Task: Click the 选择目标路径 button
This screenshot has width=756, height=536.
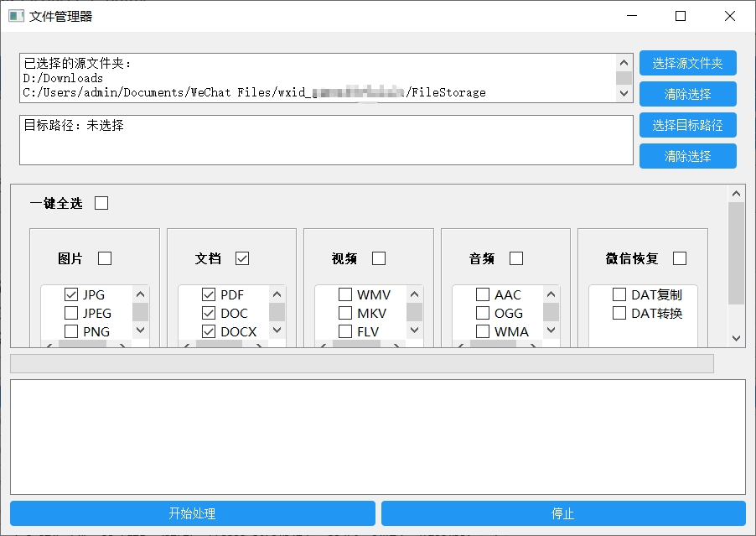Action: point(687,125)
